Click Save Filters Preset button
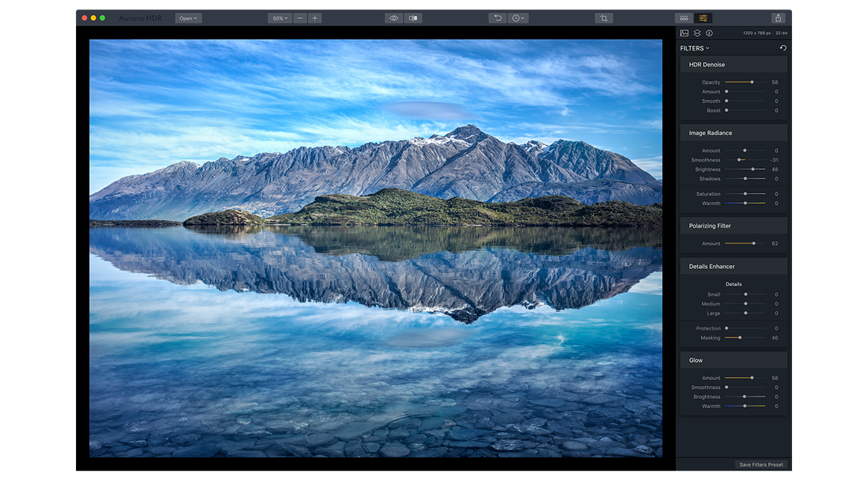Screen dimensions: 868x482 tap(762, 465)
